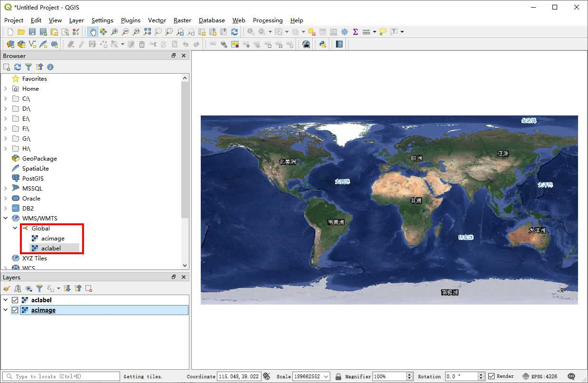Image resolution: width=588 pixels, height=383 pixels.
Task: Expand the Home folder in Browser
Action: point(5,88)
